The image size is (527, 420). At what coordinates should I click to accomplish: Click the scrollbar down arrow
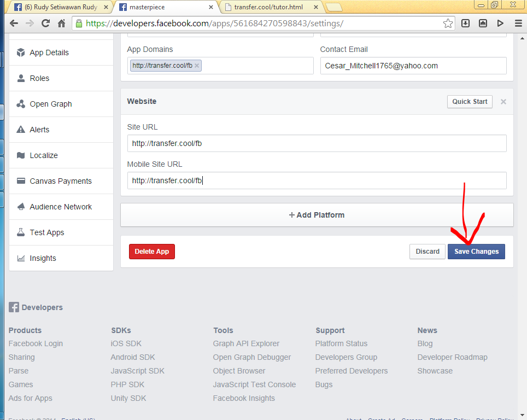pyautogui.click(x=523, y=416)
